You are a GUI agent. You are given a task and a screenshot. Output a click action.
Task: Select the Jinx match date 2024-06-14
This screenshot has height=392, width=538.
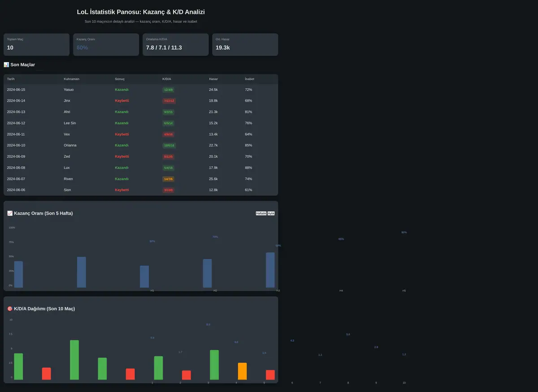16,101
